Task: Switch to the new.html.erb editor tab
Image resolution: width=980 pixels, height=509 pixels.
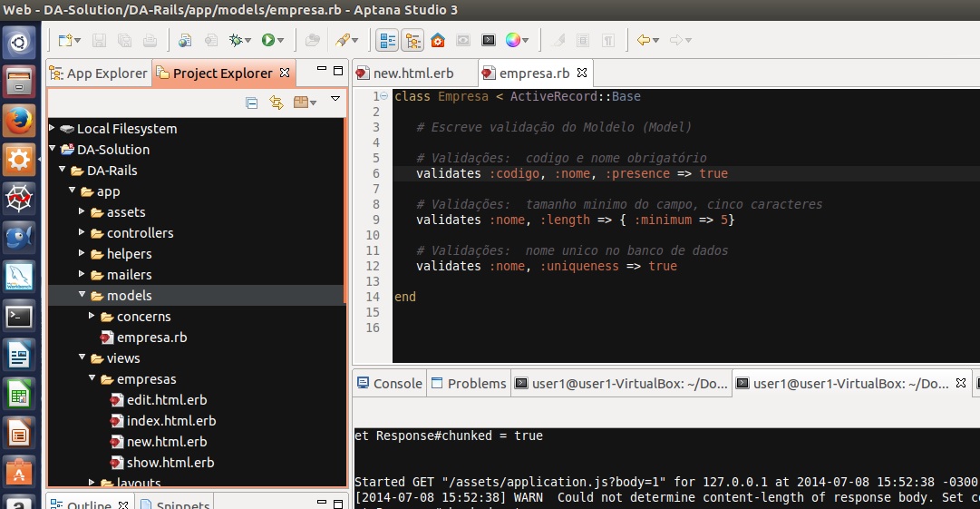Action: coord(412,73)
